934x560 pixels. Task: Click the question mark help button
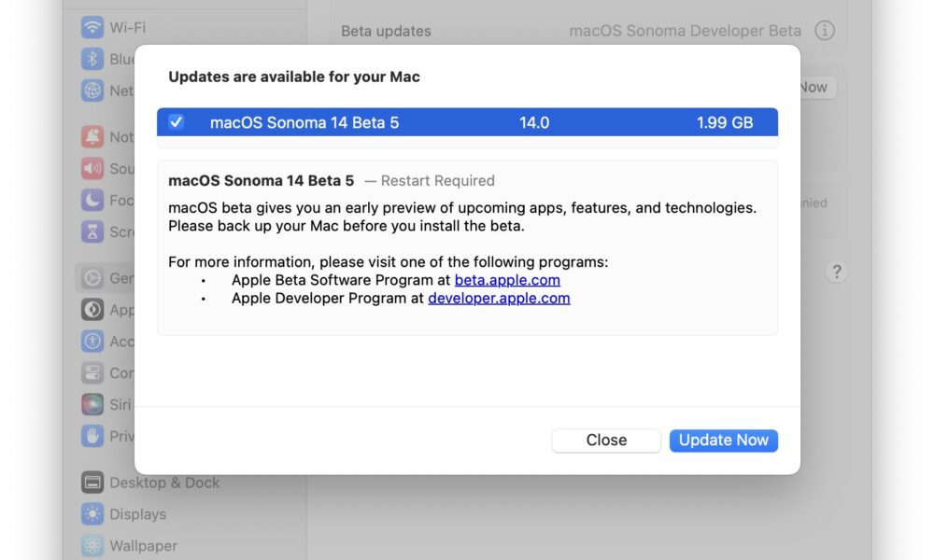pos(836,272)
